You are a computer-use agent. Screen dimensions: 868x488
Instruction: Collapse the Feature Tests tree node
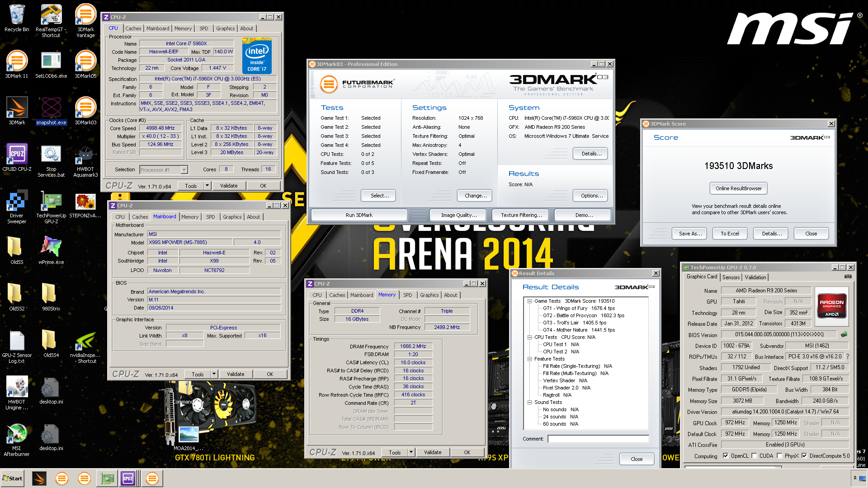529,359
